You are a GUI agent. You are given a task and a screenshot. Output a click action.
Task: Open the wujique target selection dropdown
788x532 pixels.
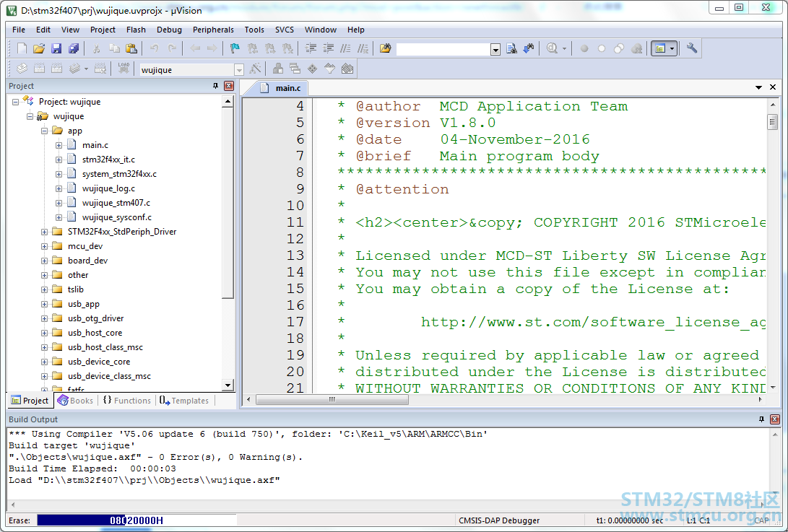click(x=239, y=70)
